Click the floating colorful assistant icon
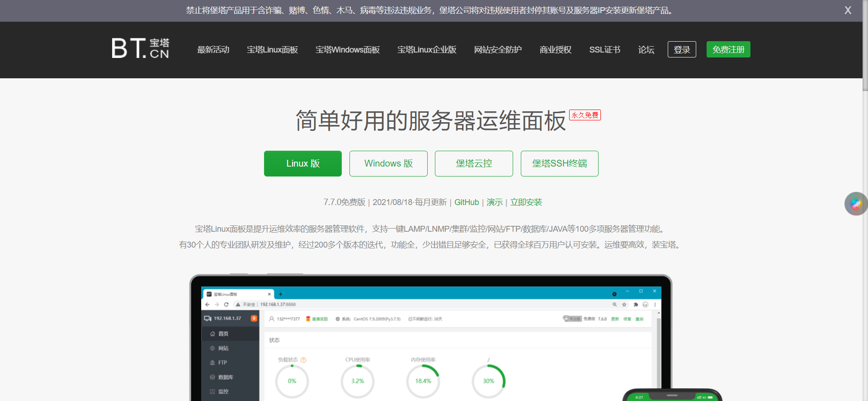Viewport: 868px width, 401px height. point(856,204)
